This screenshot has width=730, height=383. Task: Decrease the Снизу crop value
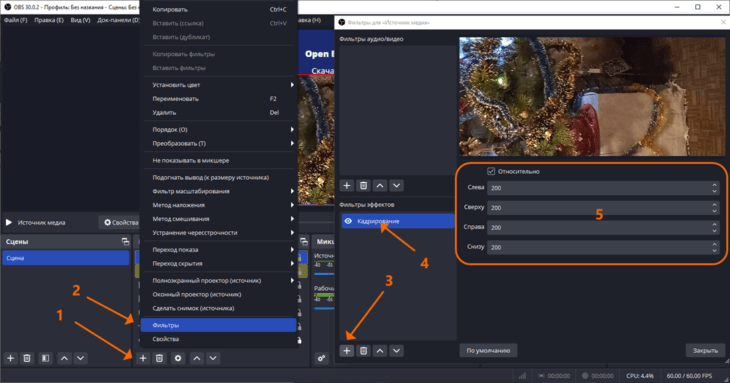(714, 250)
